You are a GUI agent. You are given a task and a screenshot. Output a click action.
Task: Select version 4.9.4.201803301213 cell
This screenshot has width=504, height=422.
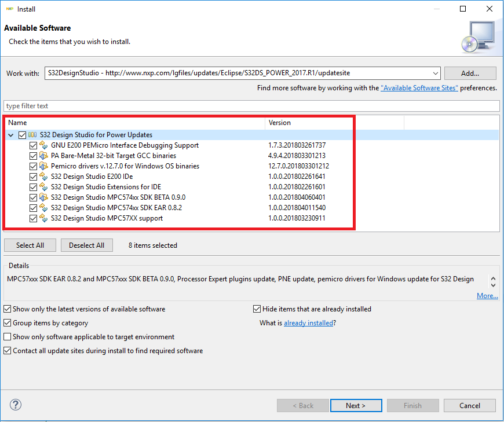coord(297,156)
